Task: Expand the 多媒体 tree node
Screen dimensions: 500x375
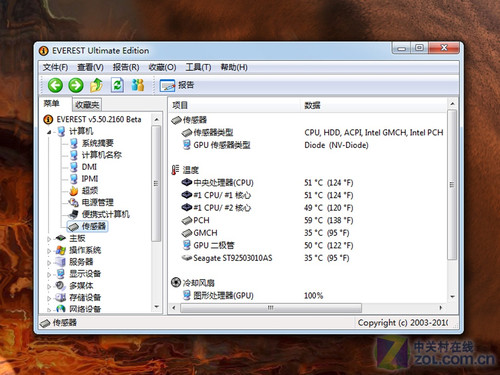Action: coord(49,286)
